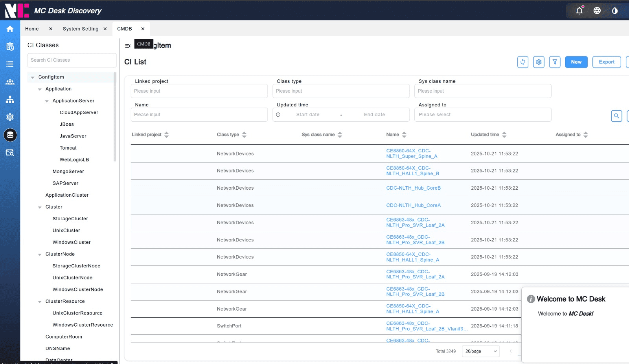629x364 pixels.
Task: Open the Updated time start date picker
Action: tap(308, 115)
